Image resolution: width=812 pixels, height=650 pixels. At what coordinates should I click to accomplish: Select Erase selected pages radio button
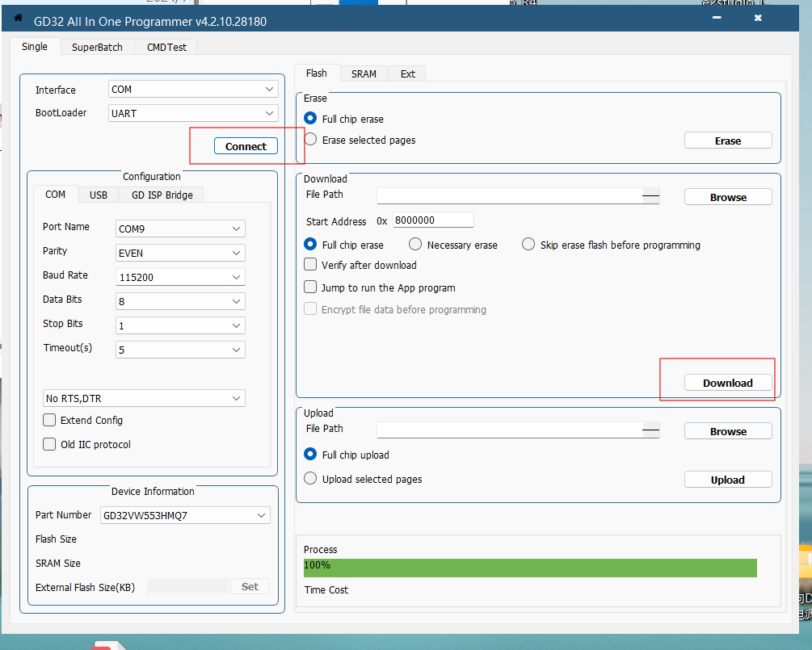pyautogui.click(x=310, y=140)
